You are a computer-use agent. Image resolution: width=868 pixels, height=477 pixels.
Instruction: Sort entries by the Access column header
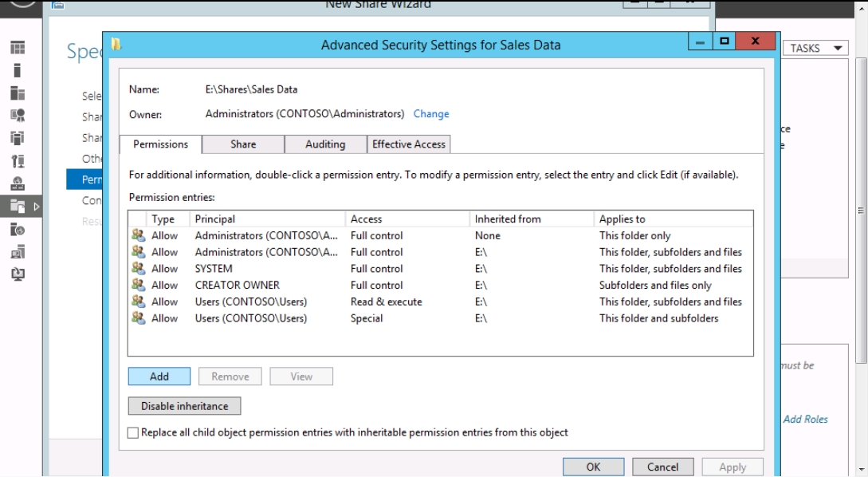point(407,219)
